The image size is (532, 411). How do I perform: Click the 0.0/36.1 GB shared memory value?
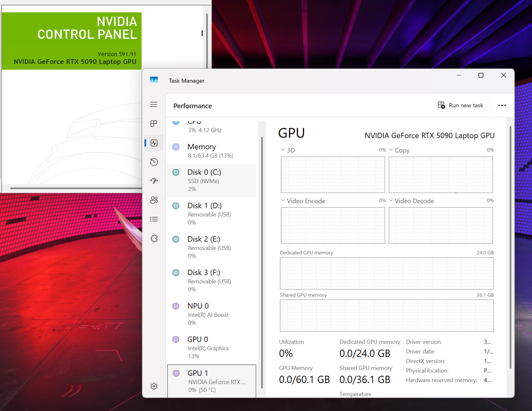(x=365, y=380)
